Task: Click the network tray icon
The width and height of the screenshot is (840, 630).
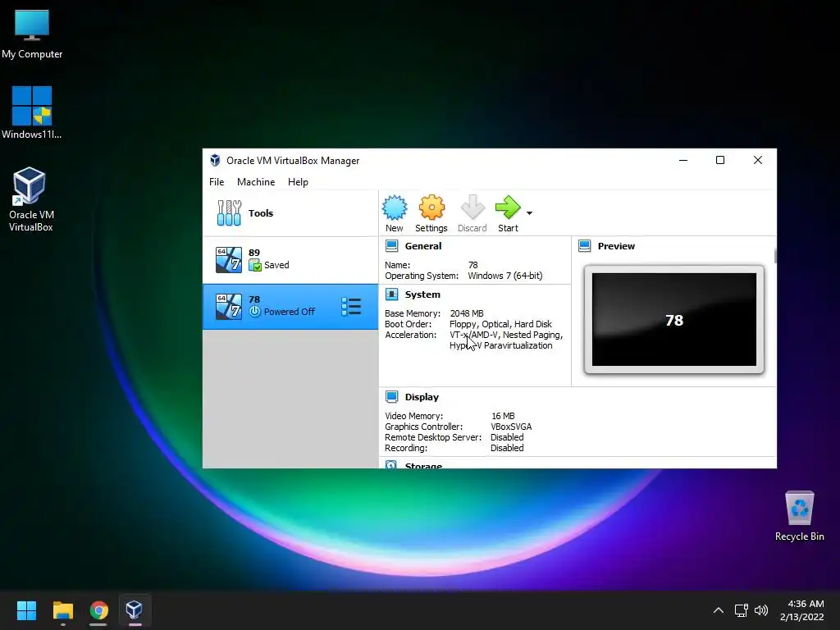Action: [x=741, y=610]
